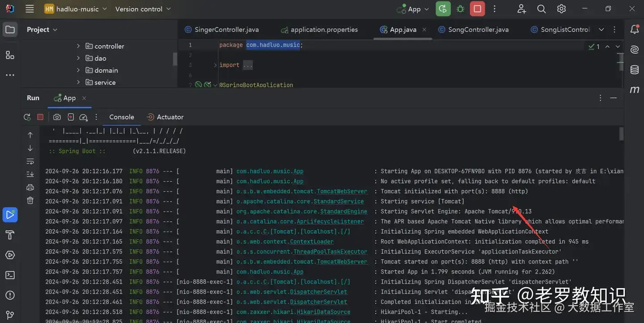
Task: Show more tool windows ellipsis
Action: tap(10, 75)
